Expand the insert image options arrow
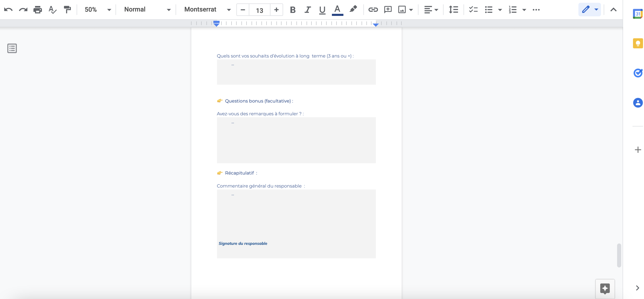Viewport: 644px width, 299px height. (x=411, y=10)
